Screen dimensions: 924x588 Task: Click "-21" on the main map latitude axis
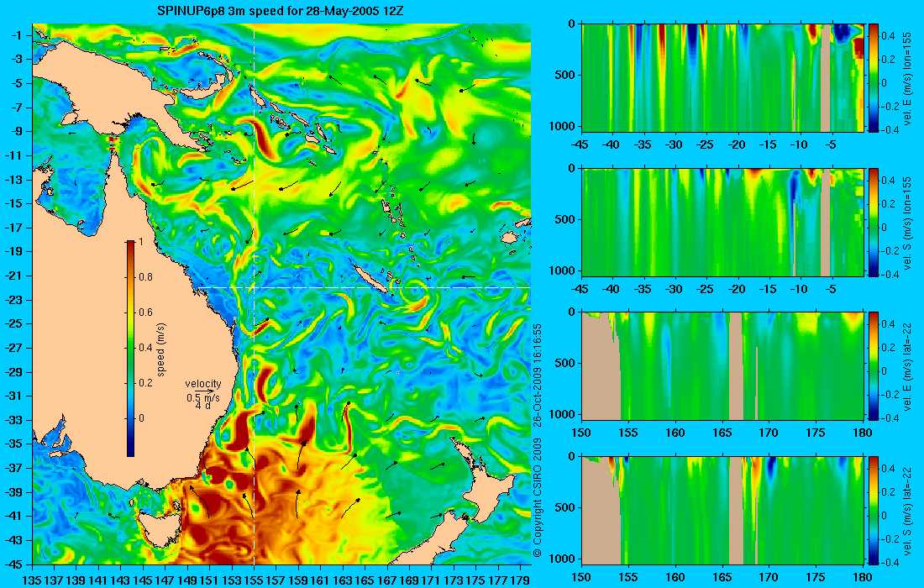[x=13, y=276]
